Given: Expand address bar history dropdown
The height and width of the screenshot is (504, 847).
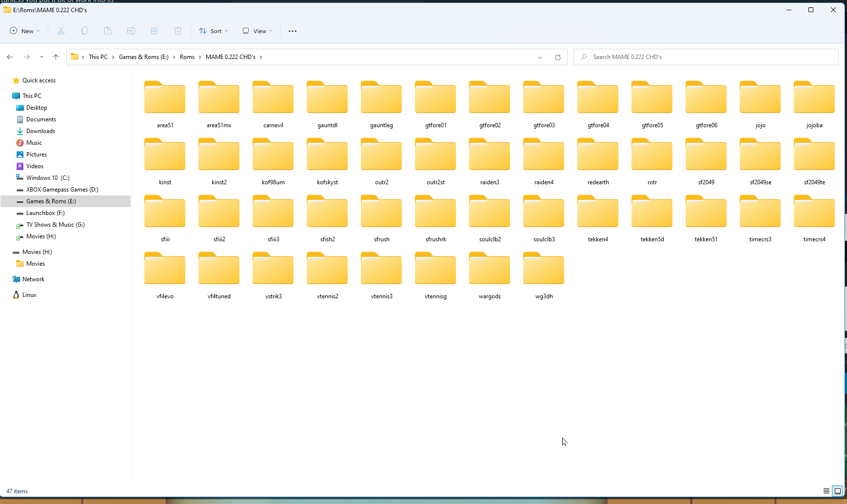Looking at the screenshot, I should 540,57.
